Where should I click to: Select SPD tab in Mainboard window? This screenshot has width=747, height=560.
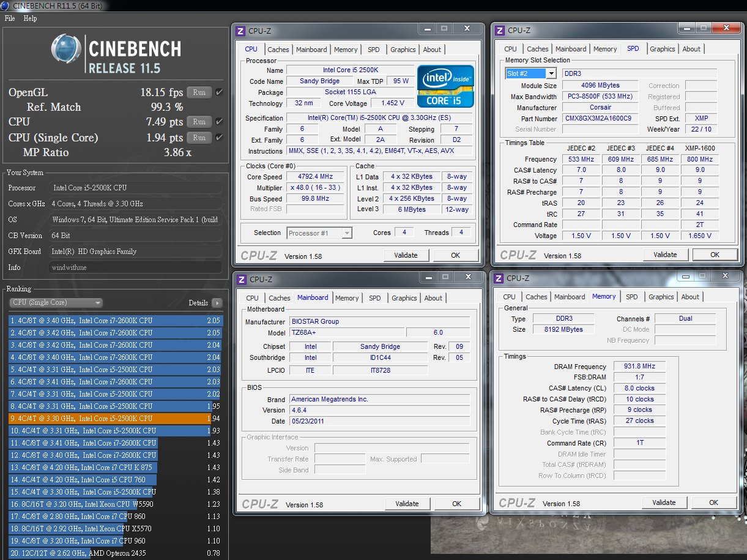[x=374, y=298]
